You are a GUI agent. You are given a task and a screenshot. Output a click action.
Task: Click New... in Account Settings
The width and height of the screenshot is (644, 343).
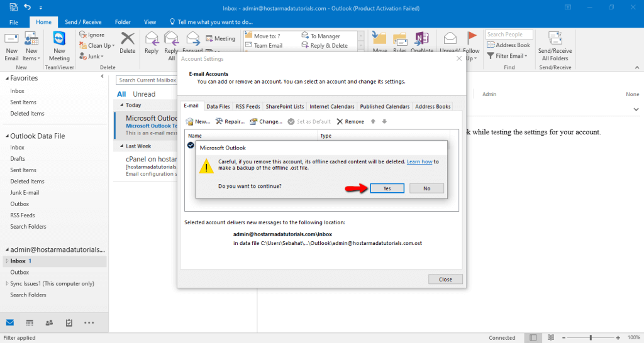pos(198,121)
